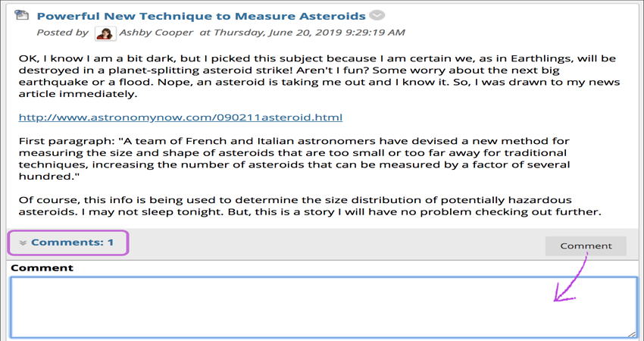Open the options chevron next to the entry title
The image size is (644, 341).
[x=377, y=16]
